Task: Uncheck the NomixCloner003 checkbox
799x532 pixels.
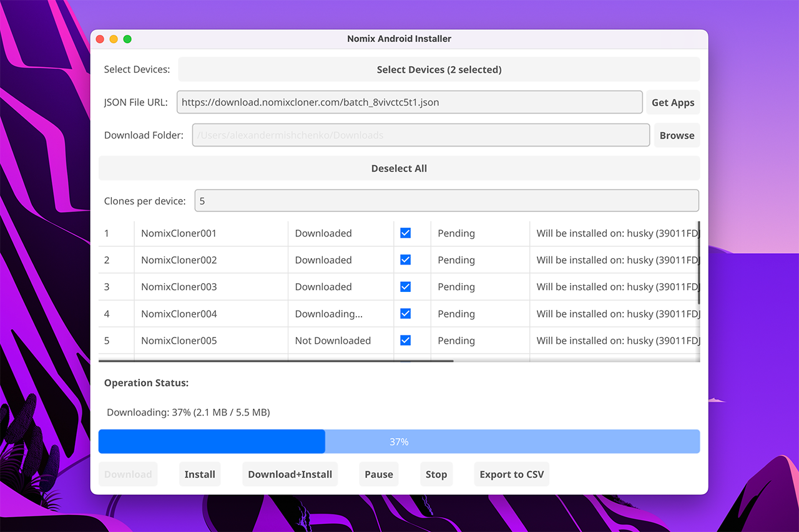Action: click(406, 287)
